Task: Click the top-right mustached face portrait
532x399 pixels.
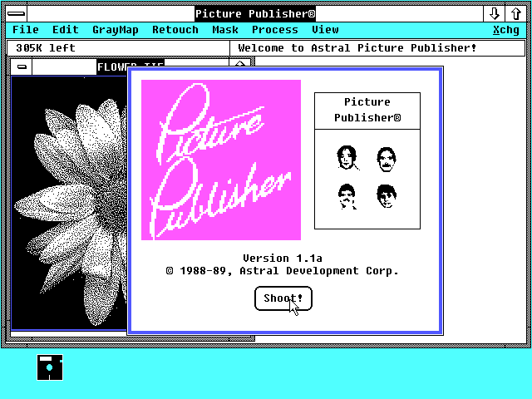Action: (x=387, y=160)
